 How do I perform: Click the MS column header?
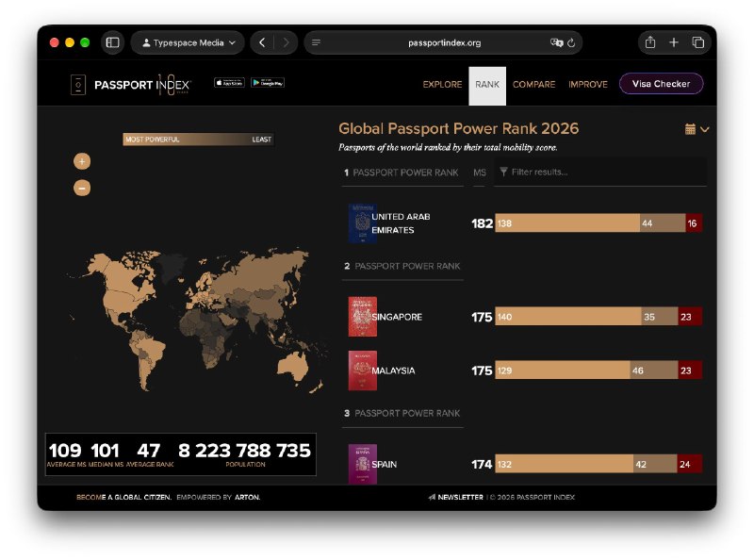pyautogui.click(x=480, y=173)
